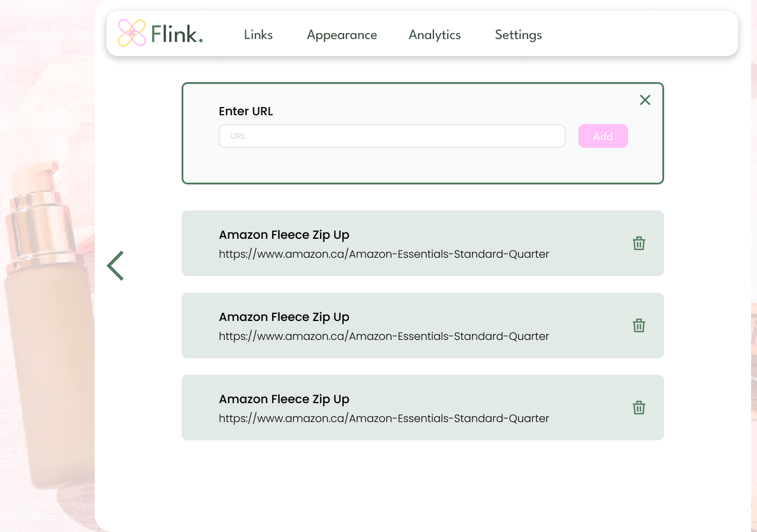
Task: Click the Flink. wordmark text
Action: [x=177, y=34]
